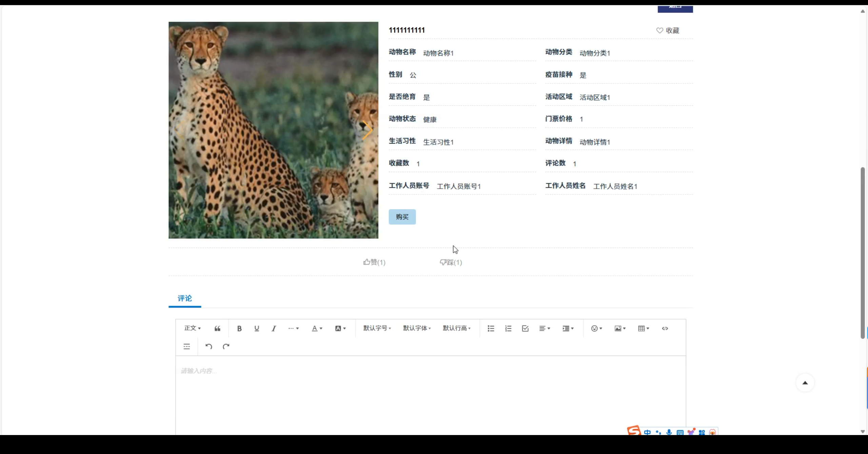This screenshot has width=868, height=454.
Task: Dislike the animal with the 踩 thumbs-down
Action: pyautogui.click(x=451, y=262)
